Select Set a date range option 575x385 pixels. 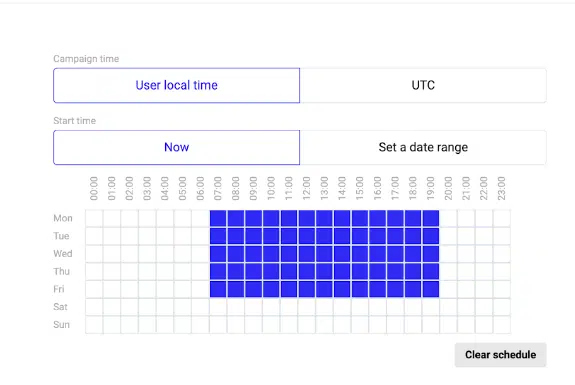[x=423, y=147]
